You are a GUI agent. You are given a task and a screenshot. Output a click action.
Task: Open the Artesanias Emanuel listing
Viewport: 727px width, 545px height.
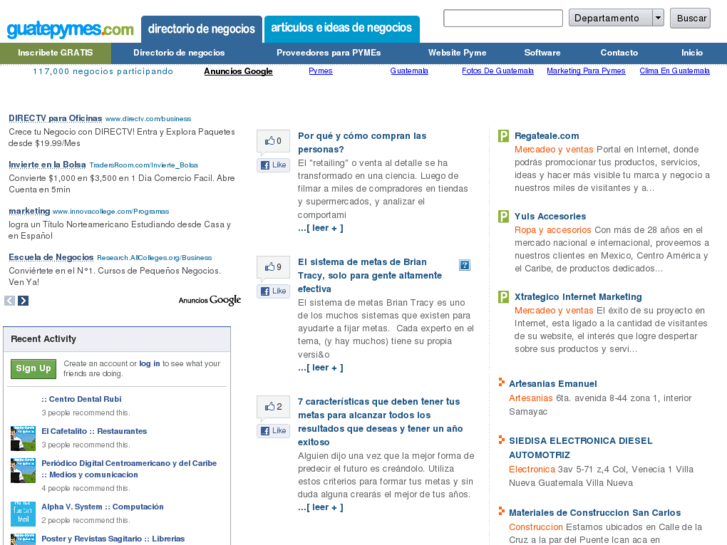[553, 384]
